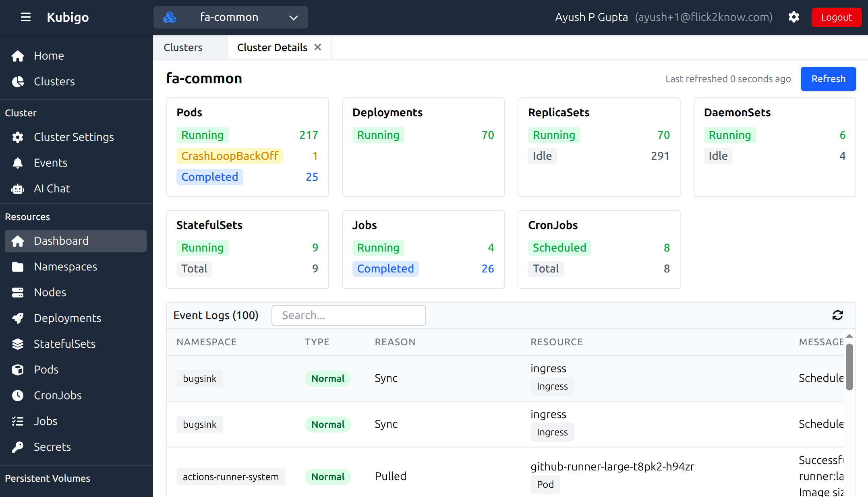Expand the fa-common cluster dropdown
Screen dimensions: 868x497
[231, 17]
